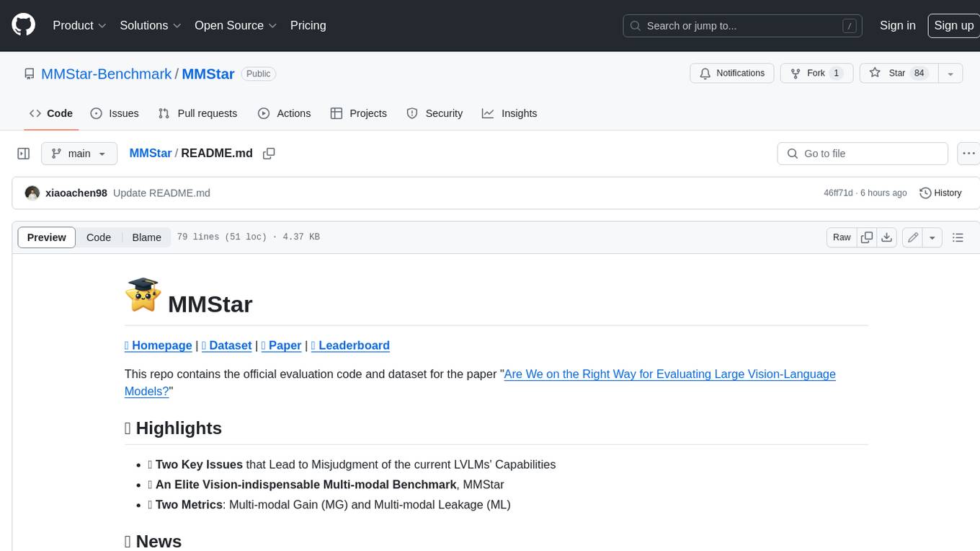Open the edit options dropdown arrow
980x551 pixels.
(x=932, y=237)
